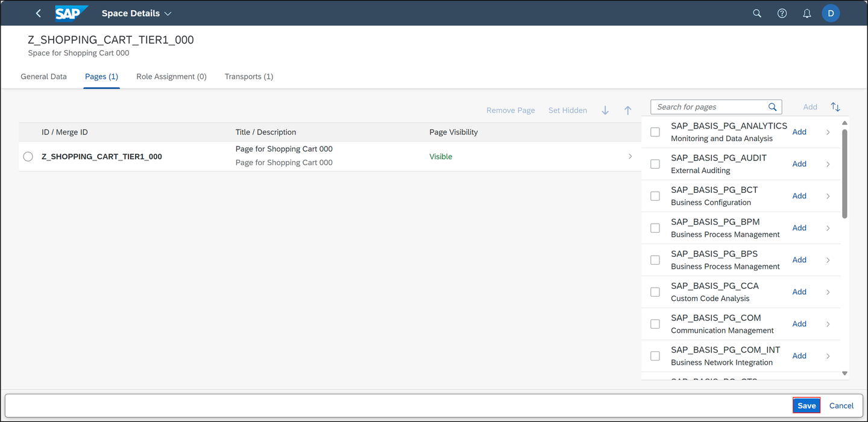Click the Business Network Integration description
Viewport: 868px width, 422px height.
click(x=722, y=362)
